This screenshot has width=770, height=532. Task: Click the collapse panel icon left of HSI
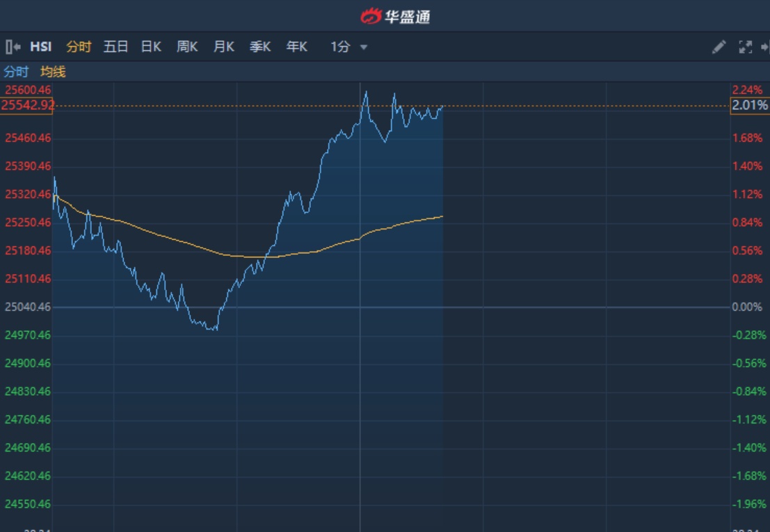click(13, 47)
